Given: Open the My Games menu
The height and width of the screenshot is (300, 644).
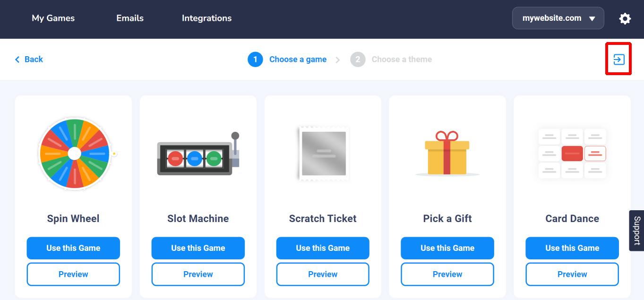Looking at the screenshot, I should pyautogui.click(x=53, y=18).
